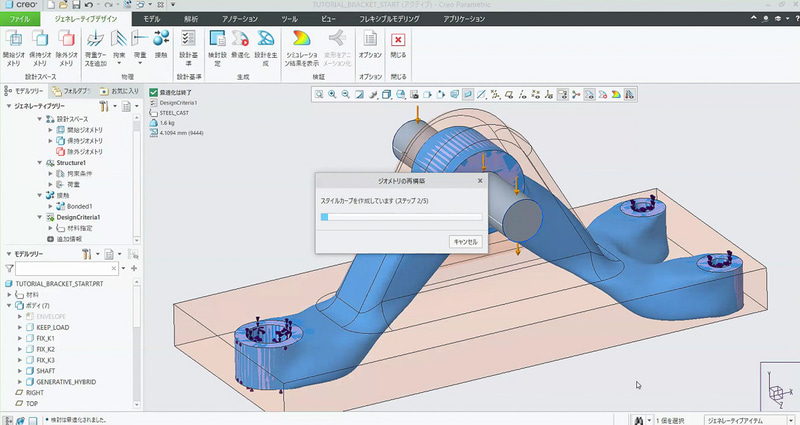Click the refit zoom icon in view toolbar

[x=320, y=95]
